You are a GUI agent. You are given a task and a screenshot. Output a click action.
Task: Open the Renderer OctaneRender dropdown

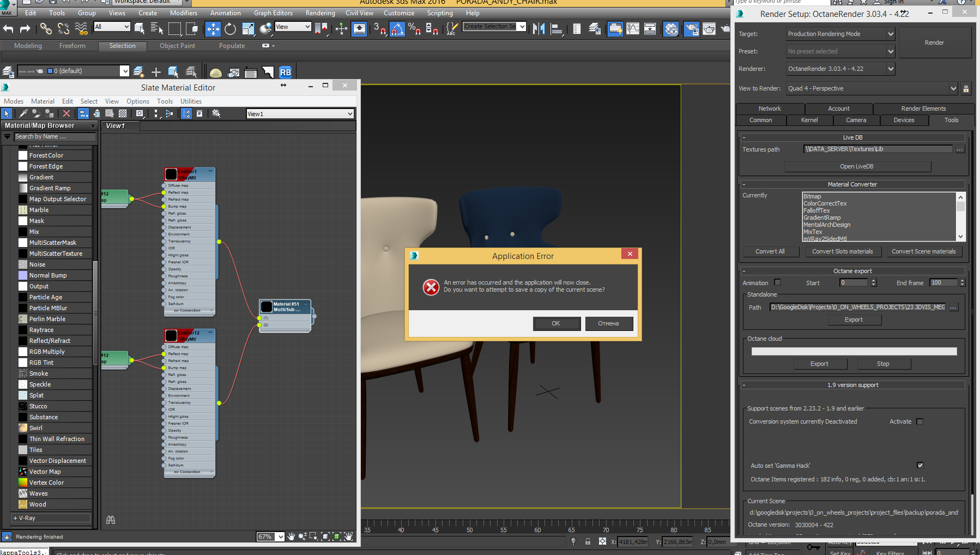coord(840,69)
